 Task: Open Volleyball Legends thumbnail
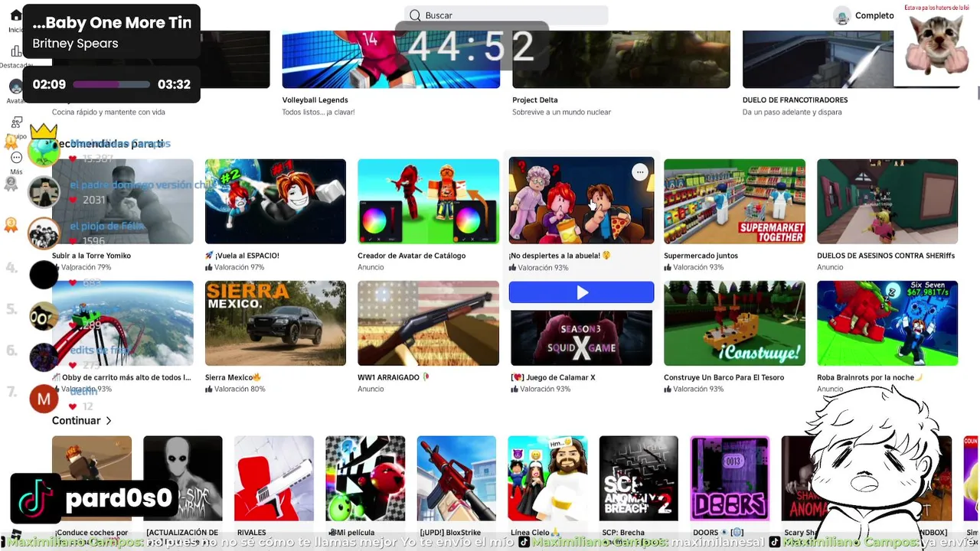point(390,59)
